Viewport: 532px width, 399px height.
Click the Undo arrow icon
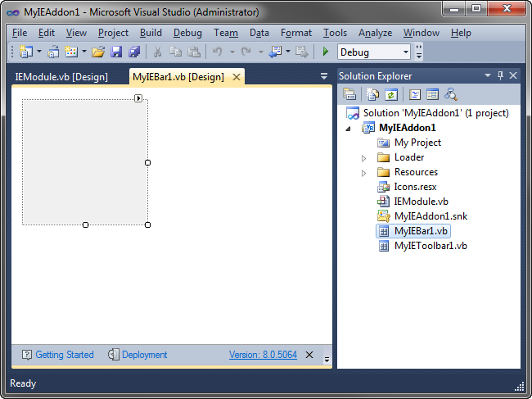(218, 52)
